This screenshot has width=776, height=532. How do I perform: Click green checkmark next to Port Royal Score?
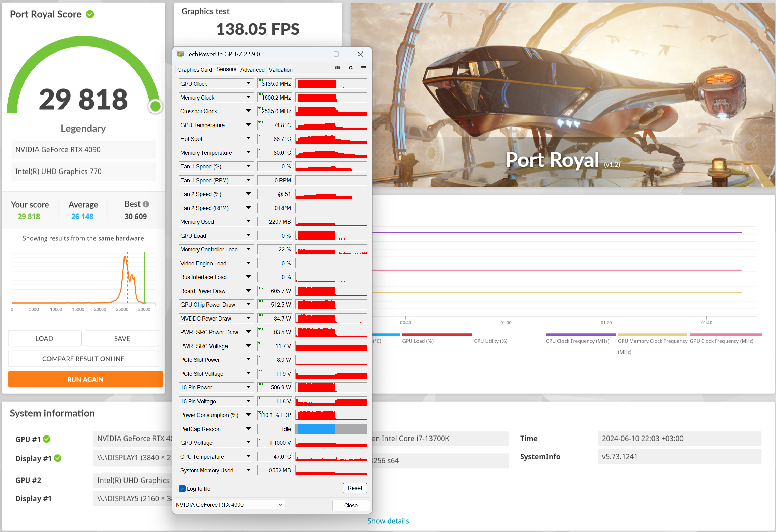coord(90,14)
